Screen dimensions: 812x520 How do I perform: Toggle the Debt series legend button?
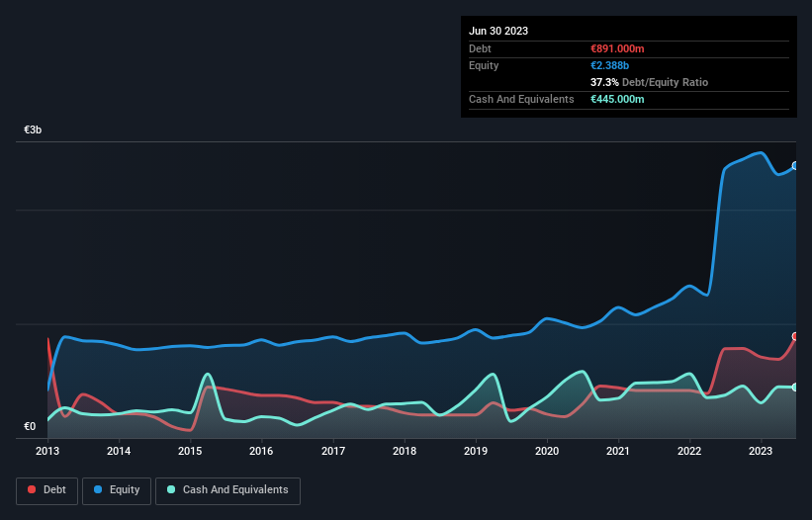[x=46, y=490]
